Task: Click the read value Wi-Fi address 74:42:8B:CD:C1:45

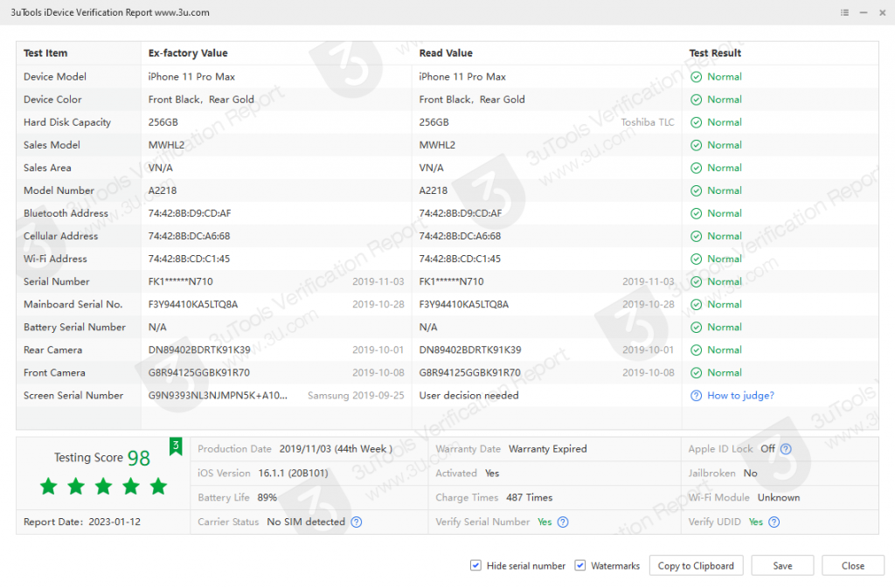Action: click(x=460, y=259)
